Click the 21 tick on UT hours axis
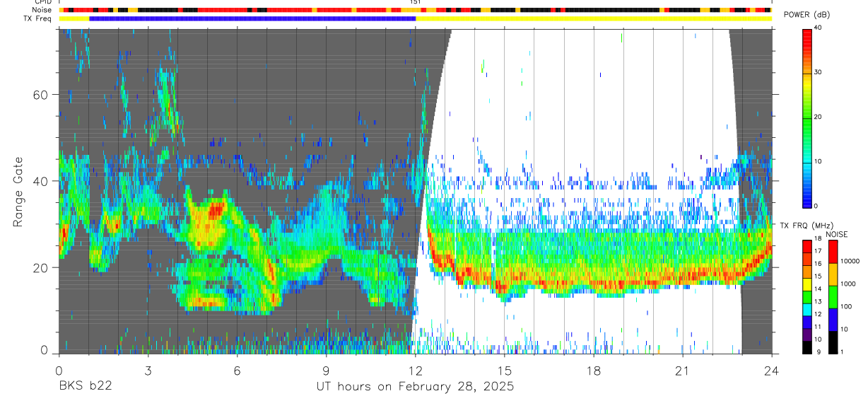This screenshot has height=401, width=868. (683, 371)
